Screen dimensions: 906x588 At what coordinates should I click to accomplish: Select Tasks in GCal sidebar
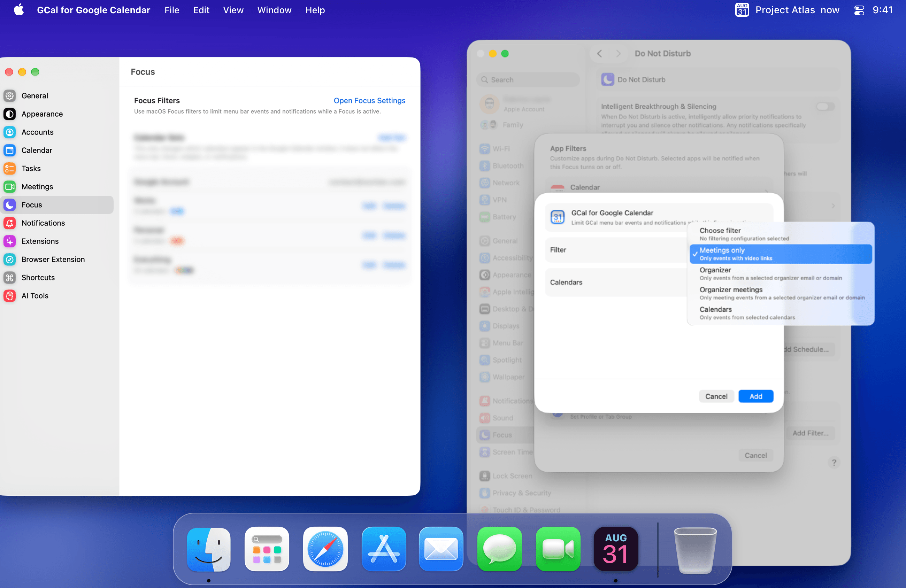point(57,168)
